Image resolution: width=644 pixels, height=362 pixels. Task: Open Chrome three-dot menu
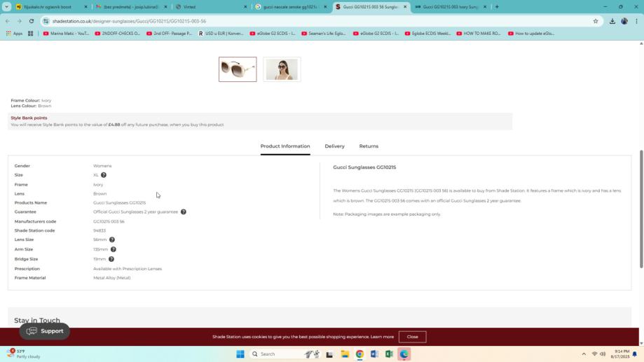pos(636,21)
